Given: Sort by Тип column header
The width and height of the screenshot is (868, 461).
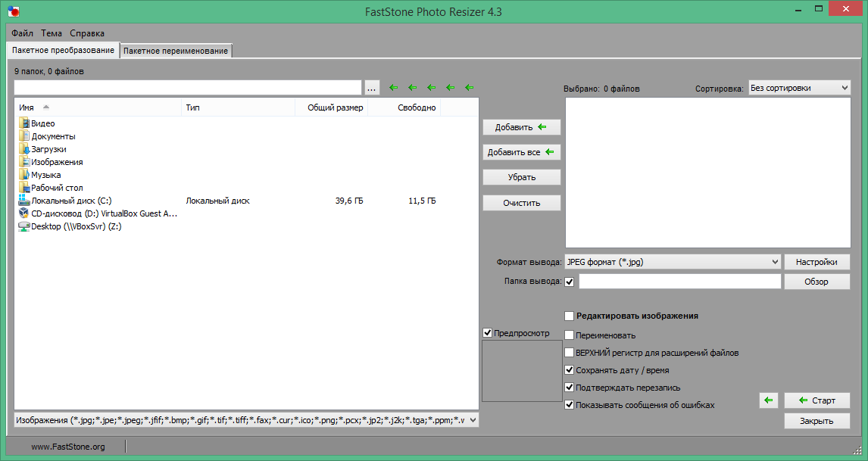Looking at the screenshot, I should click(238, 107).
